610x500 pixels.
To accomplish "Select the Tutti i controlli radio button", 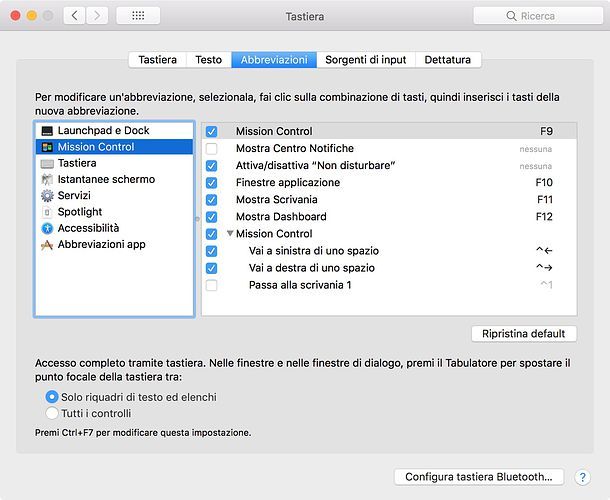I will [x=52, y=413].
